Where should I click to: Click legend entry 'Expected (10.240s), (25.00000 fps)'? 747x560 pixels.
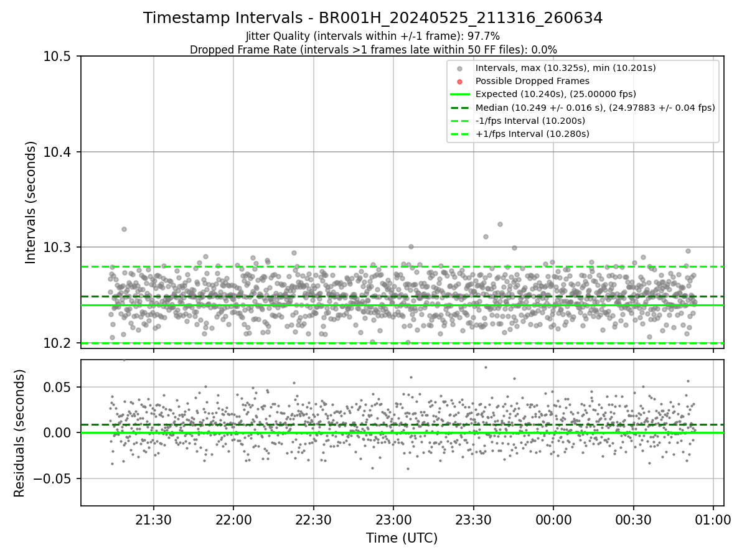(556, 94)
